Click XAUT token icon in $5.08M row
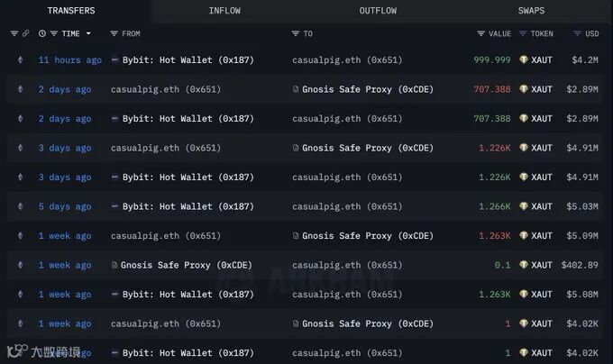The width and height of the screenshot is (613, 364). coord(524,294)
